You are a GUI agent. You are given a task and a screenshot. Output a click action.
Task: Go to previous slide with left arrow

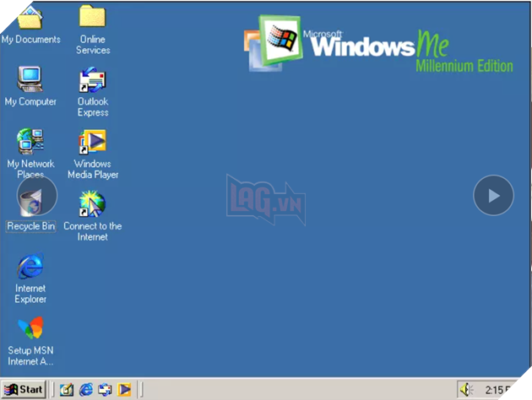click(37, 195)
